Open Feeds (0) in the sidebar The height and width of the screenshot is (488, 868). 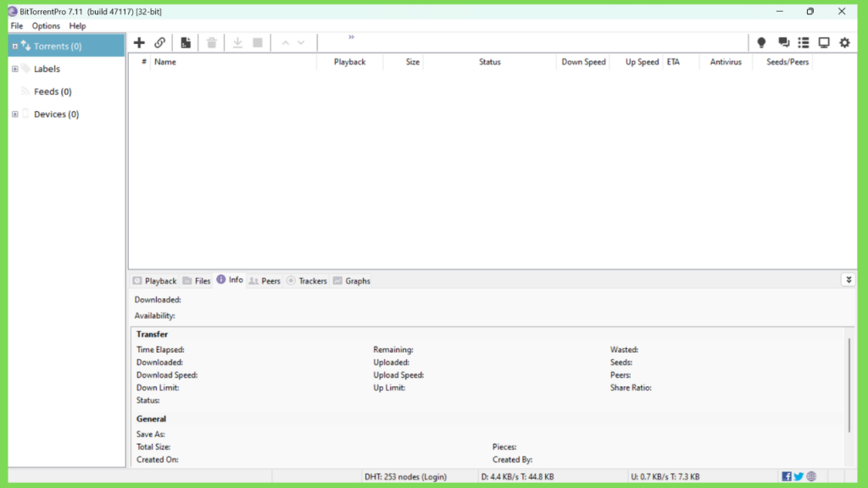53,91
